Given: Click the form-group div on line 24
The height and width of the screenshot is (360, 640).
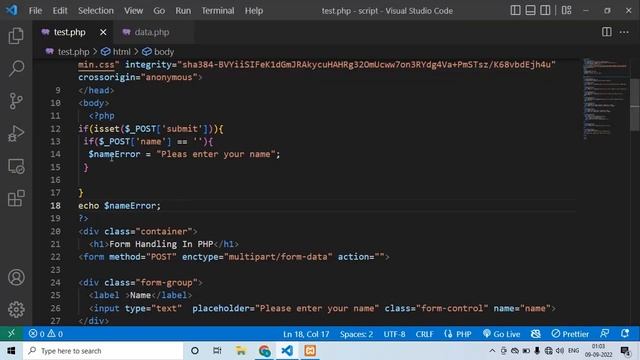Looking at the screenshot, I should coord(140,282).
